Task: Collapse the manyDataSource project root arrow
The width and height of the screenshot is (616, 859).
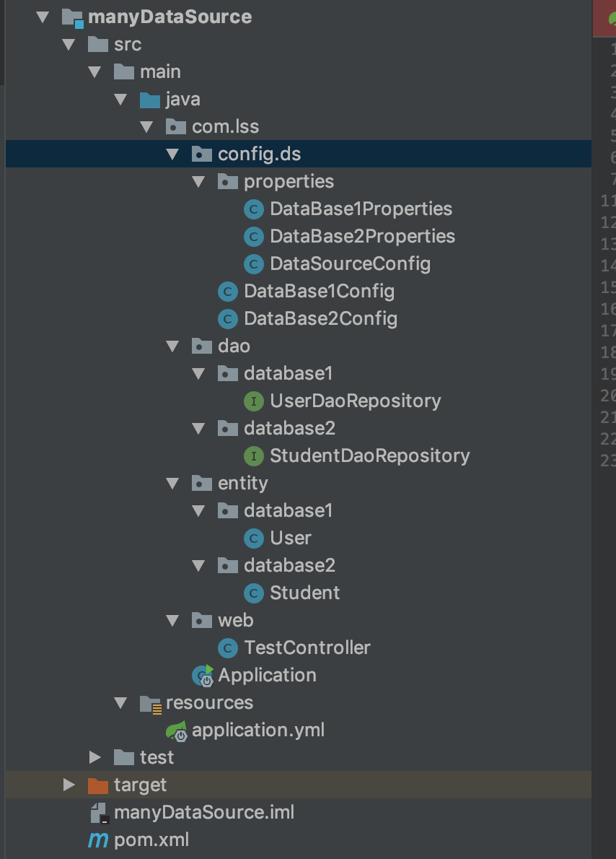Action: click(x=43, y=17)
